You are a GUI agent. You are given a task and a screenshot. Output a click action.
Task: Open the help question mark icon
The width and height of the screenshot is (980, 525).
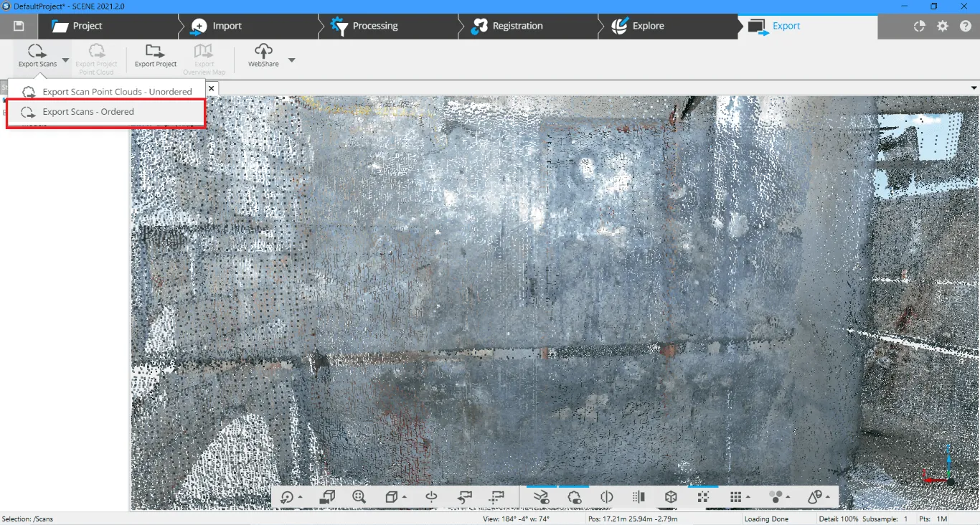click(x=966, y=26)
